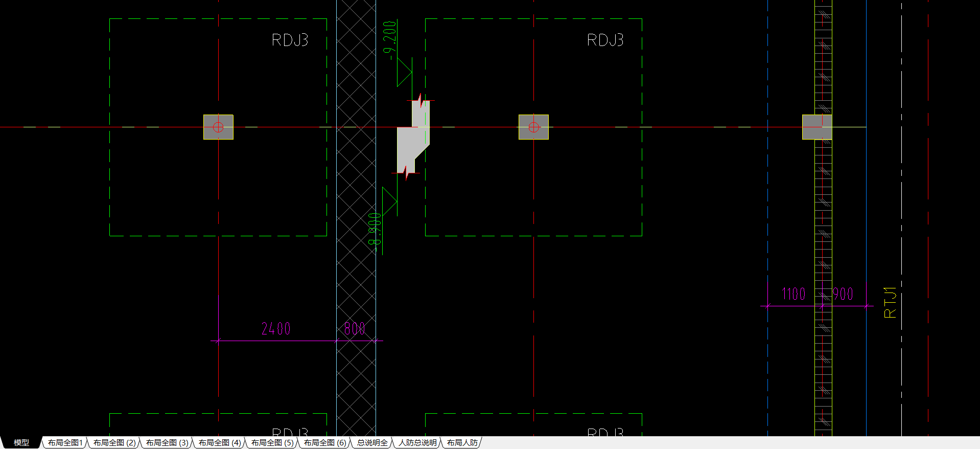Open the 布局全图 (5) layout tab
Viewport: 980px width, 449px height.
point(272,443)
